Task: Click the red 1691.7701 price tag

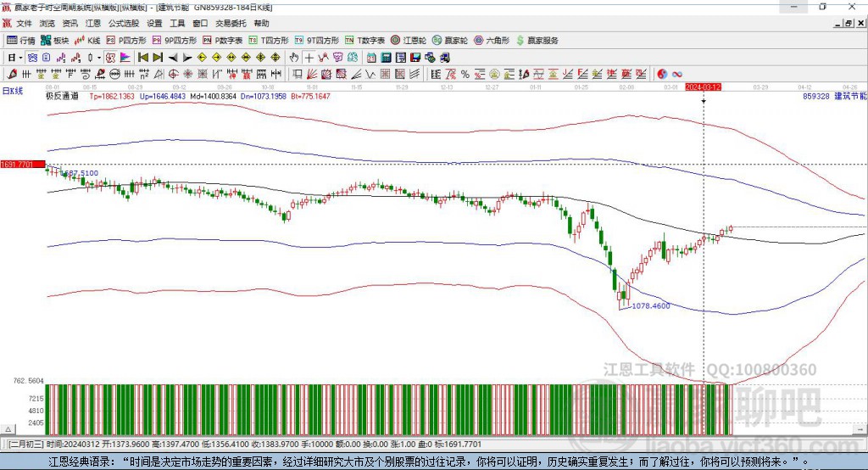Action: pyautogui.click(x=23, y=165)
